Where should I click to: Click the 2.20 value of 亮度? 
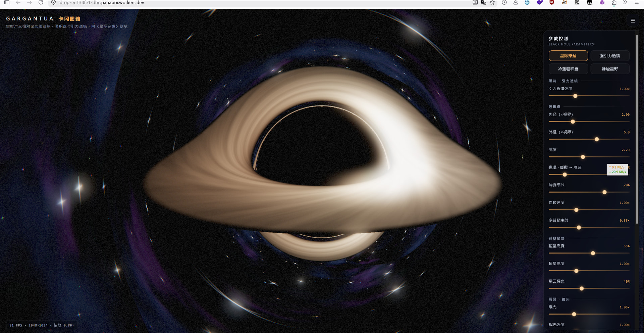pyautogui.click(x=626, y=150)
